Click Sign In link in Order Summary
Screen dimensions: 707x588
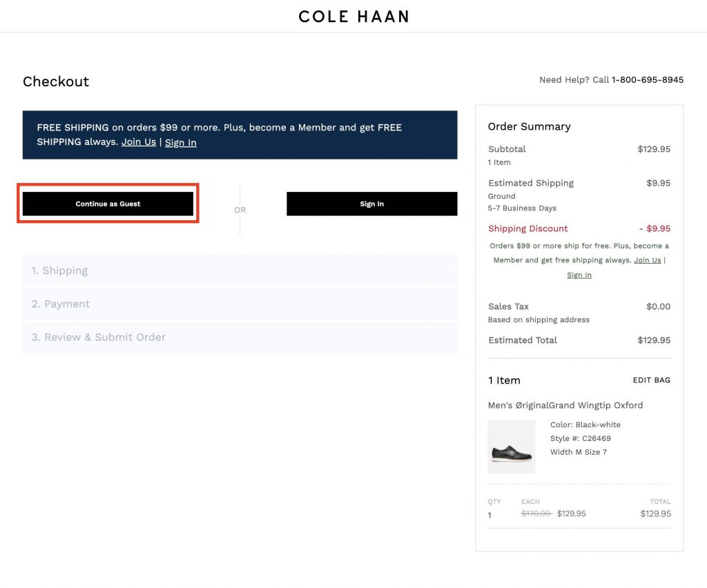[579, 275]
